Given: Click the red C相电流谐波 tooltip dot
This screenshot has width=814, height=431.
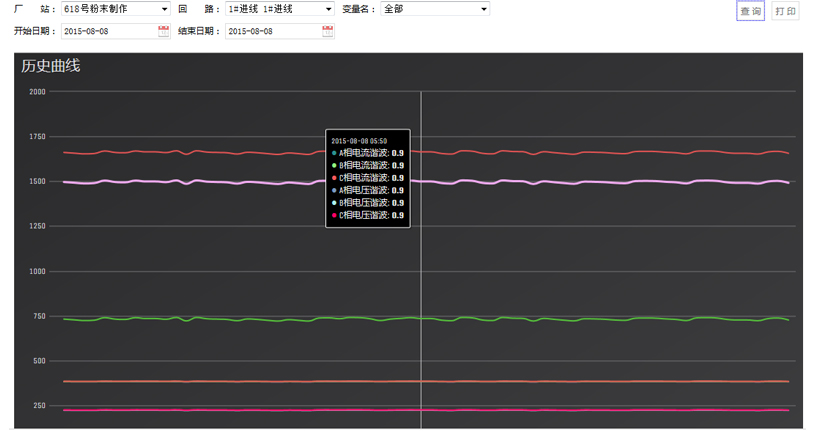Looking at the screenshot, I should (335, 178).
